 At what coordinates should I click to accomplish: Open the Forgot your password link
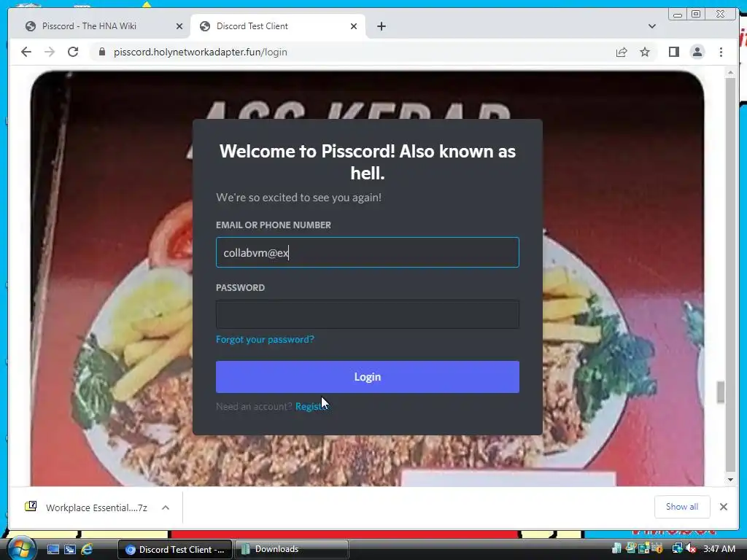point(265,339)
